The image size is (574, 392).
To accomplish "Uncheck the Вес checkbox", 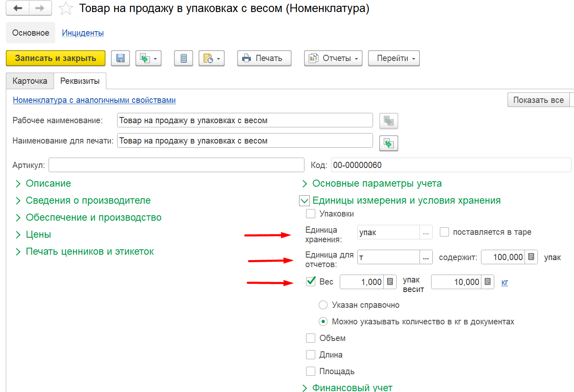I will [x=311, y=282].
